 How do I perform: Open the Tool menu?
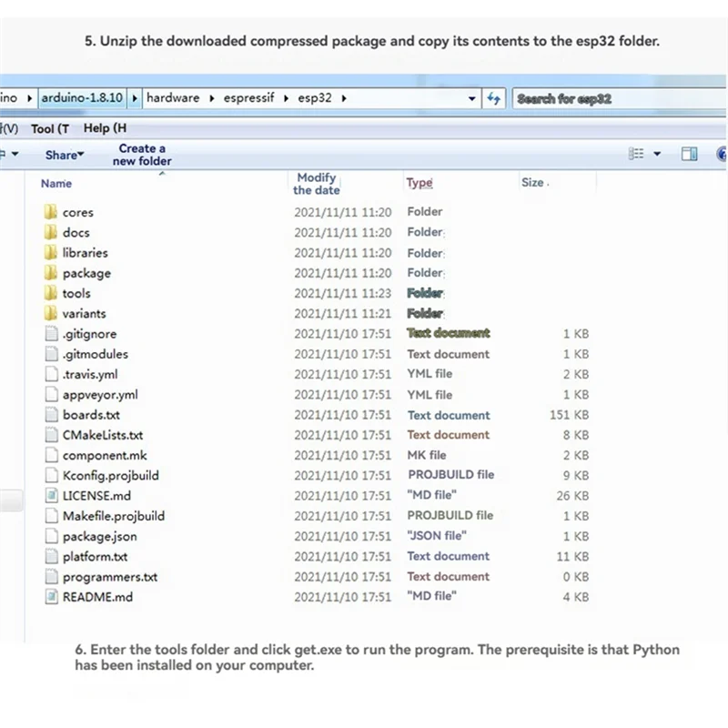pos(49,128)
